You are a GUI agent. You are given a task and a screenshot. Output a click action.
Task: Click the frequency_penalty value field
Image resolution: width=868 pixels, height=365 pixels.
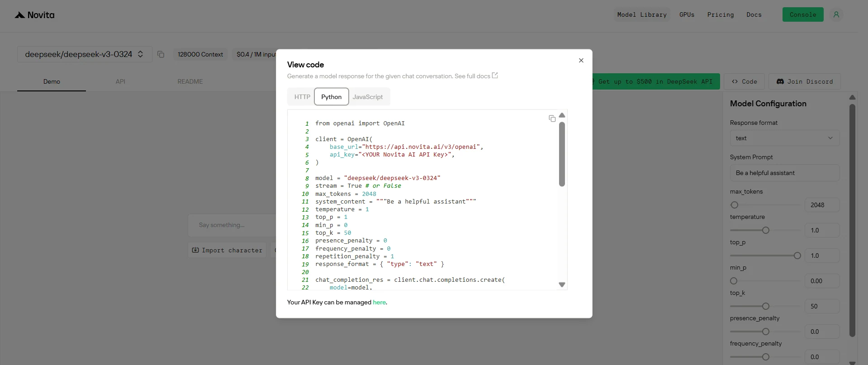click(822, 357)
